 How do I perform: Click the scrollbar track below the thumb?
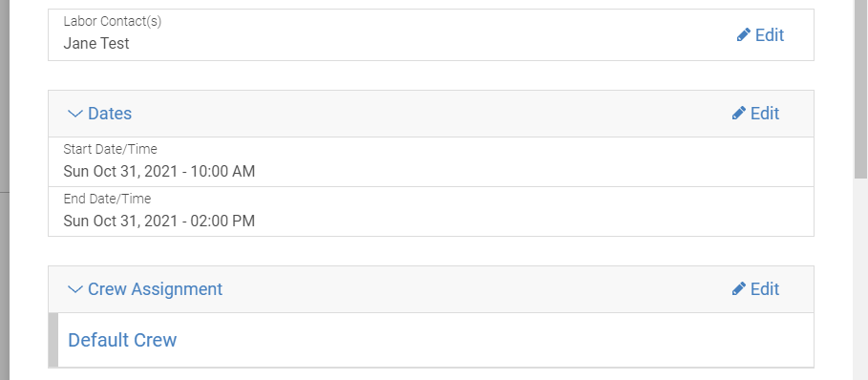click(x=860, y=280)
